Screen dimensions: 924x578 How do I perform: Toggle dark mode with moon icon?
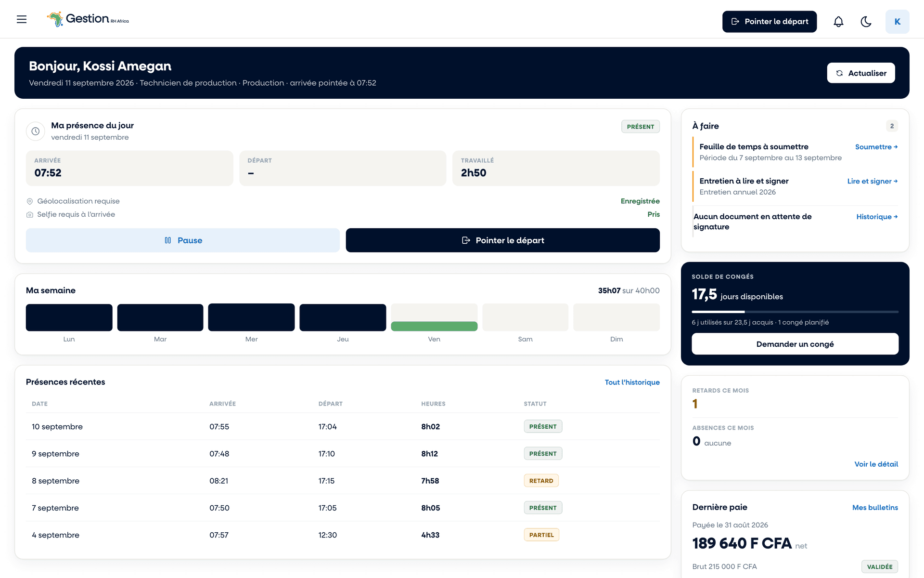coord(866,22)
